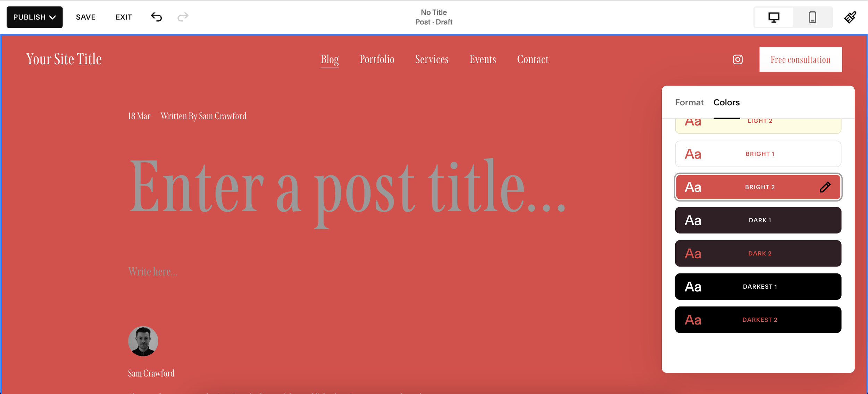Open site styles paintbrush icon
Image resolution: width=868 pixels, height=394 pixels.
point(850,17)
